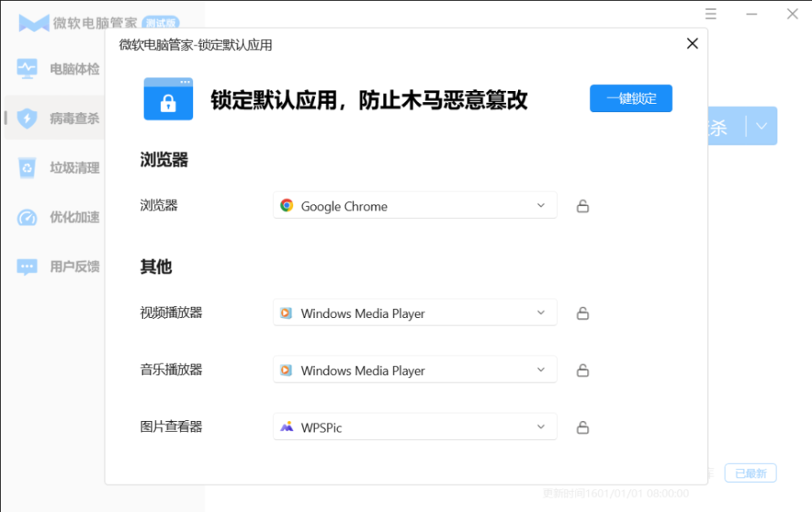
Task: Toggle the lock for 图片查看器 default app
Action: coord(582,427)
